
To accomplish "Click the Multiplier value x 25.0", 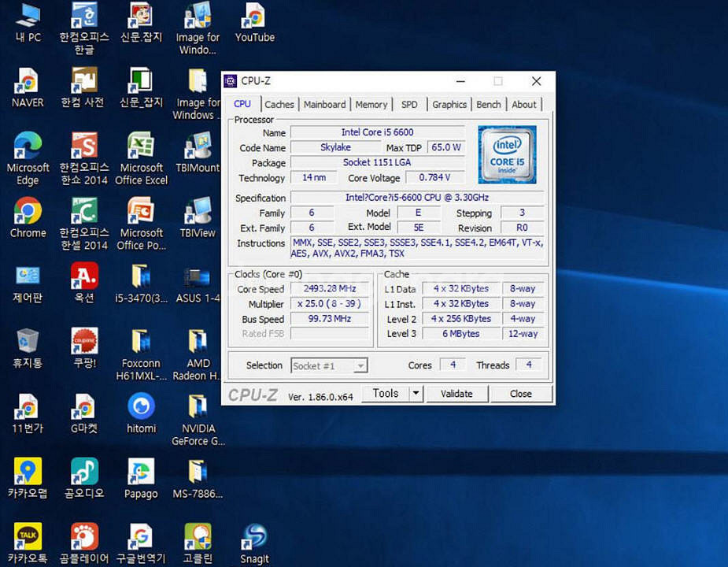I will tap(330, 303).
